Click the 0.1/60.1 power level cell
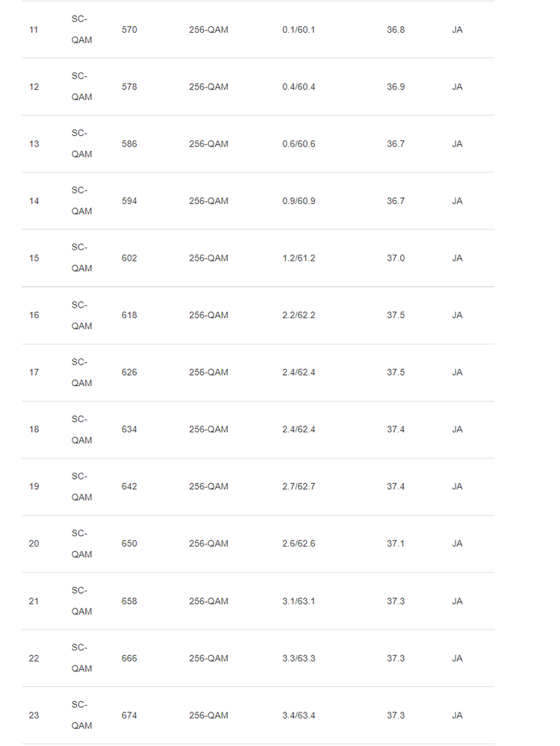560x746 pixels. pos(299,30)
